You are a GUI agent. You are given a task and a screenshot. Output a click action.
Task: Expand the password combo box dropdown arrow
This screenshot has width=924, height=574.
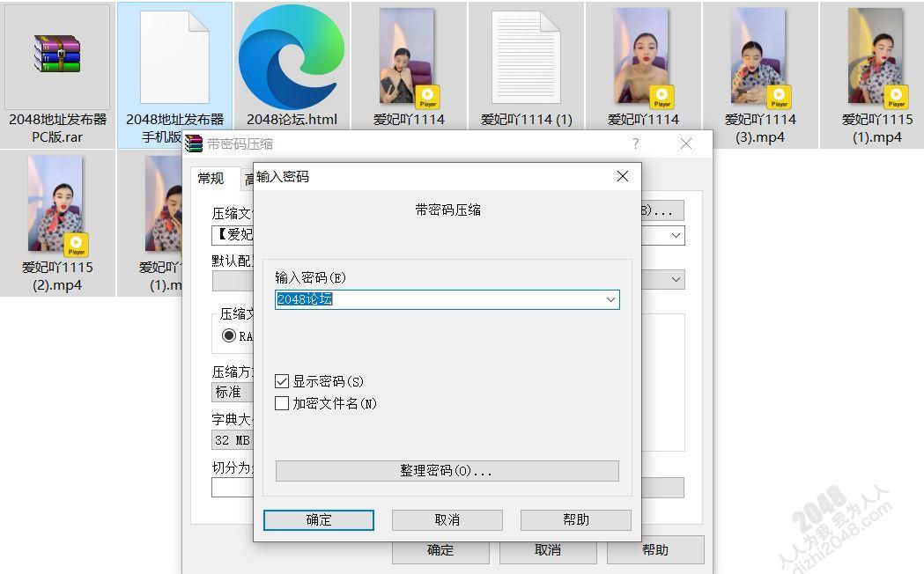(610, 300)
